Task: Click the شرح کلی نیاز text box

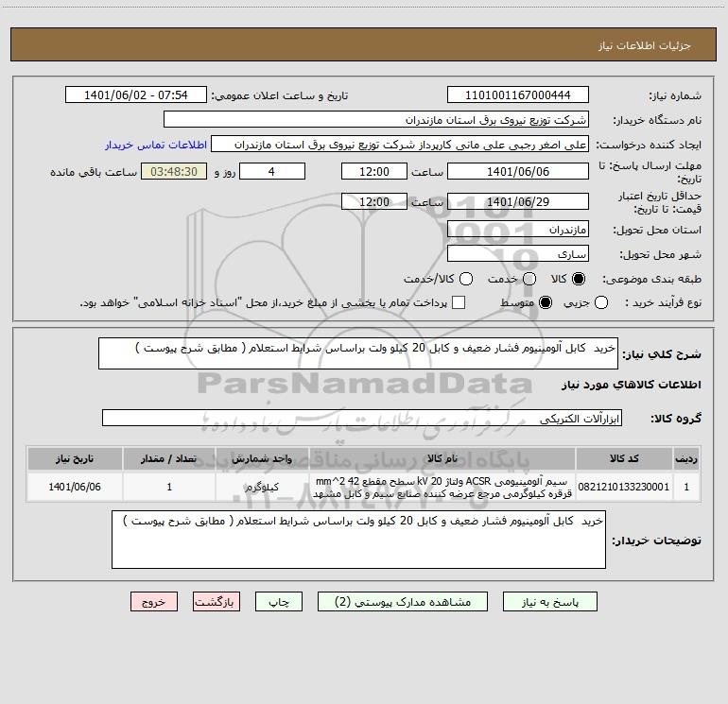Action: 358,353
